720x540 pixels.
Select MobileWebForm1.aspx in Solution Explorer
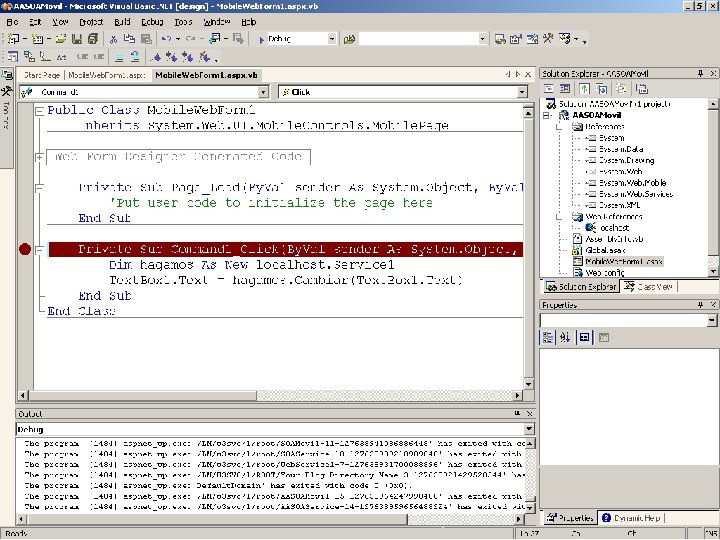click(x=623, y=261)
